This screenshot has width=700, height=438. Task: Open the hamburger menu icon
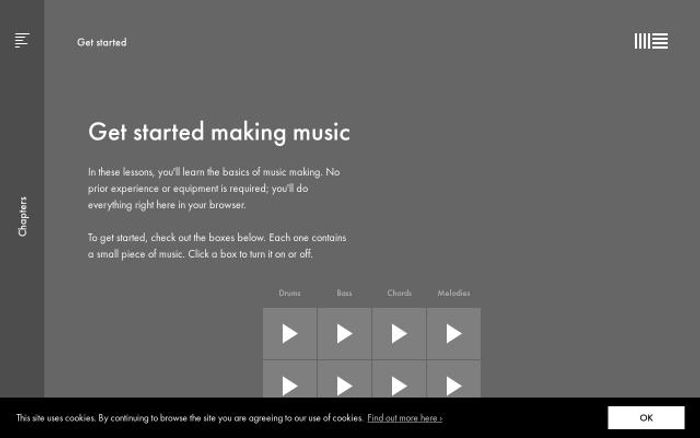point(22,40)
